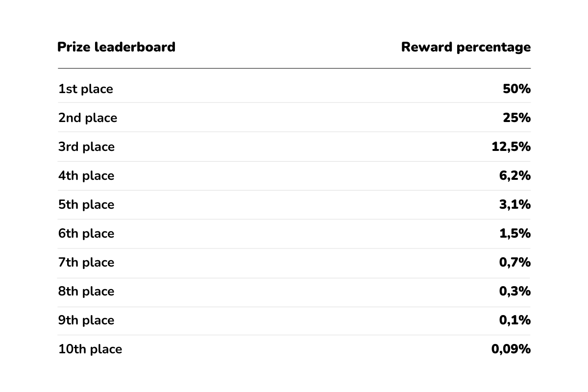Click the 0,7% reward value

click(514, 263)
